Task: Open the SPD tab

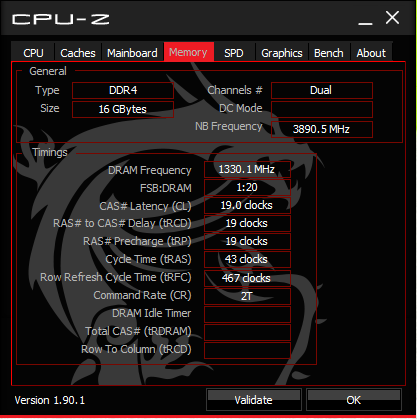Action: click(234, 52)
